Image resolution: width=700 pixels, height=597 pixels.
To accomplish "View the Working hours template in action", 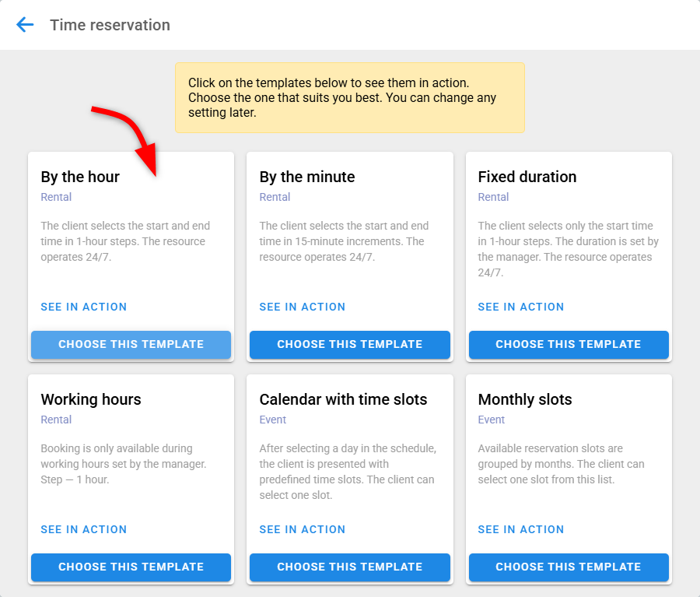I will pyautogui.click(x=83, y=529).
